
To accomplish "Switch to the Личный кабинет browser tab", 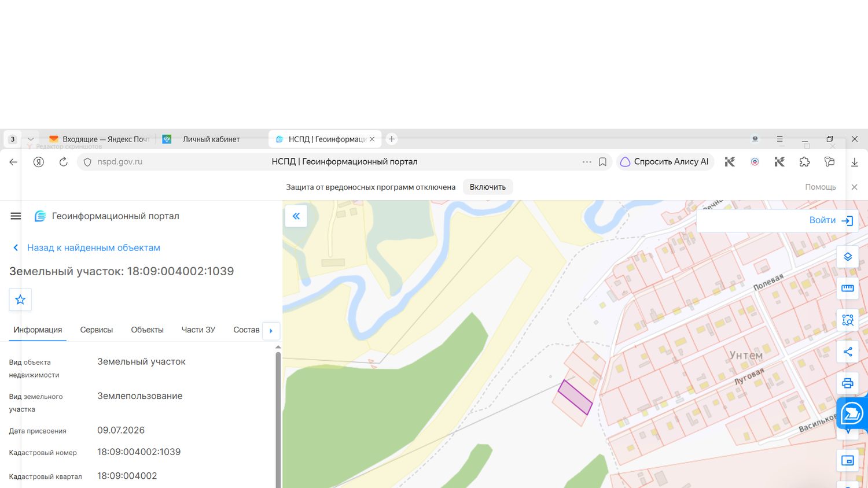I will click(x=211, y=139).
